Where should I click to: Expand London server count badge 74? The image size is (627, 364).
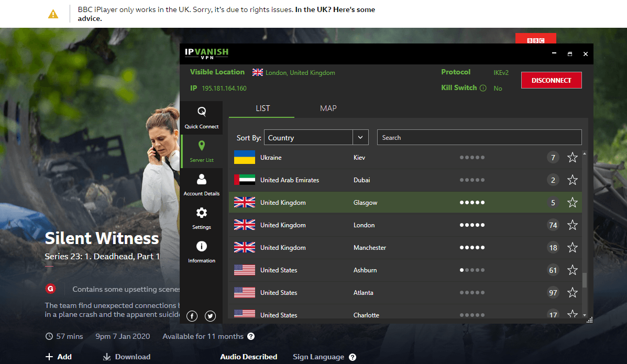[553, 225]
